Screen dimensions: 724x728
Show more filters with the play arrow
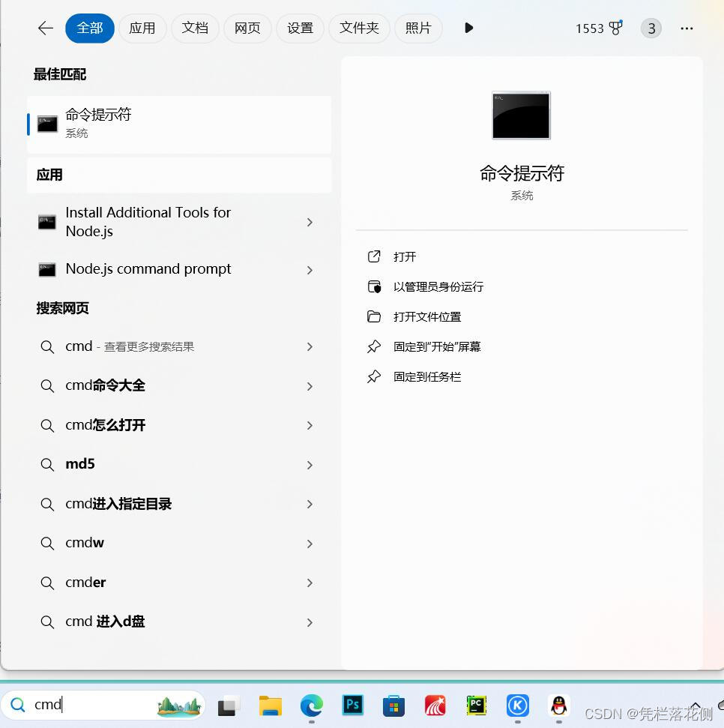(468, 28)
